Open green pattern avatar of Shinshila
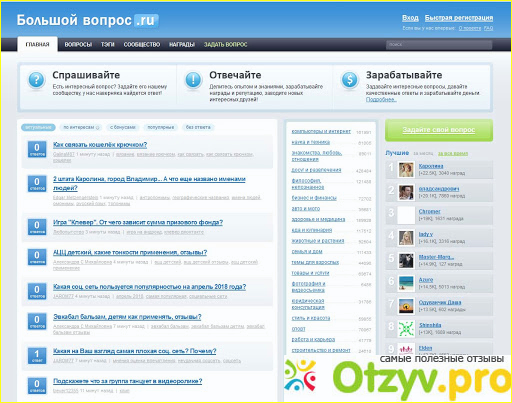Viewport: 512px width, 403px height. [x=406, y=329]
